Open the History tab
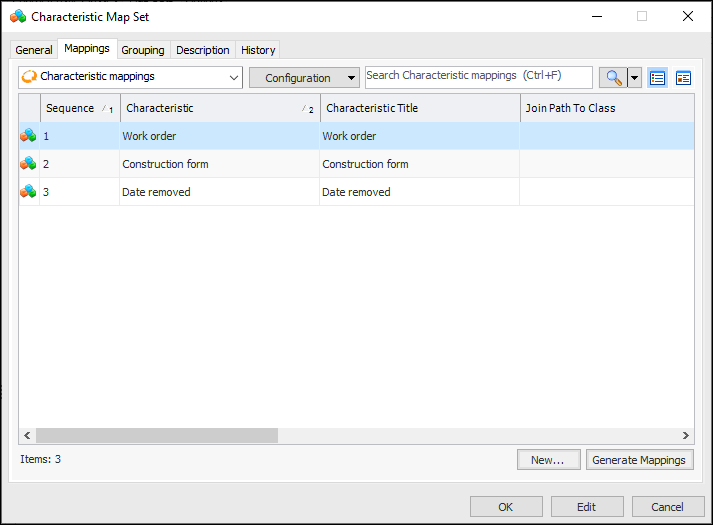This screenshot has height=525, width=713. coord(258,50)
